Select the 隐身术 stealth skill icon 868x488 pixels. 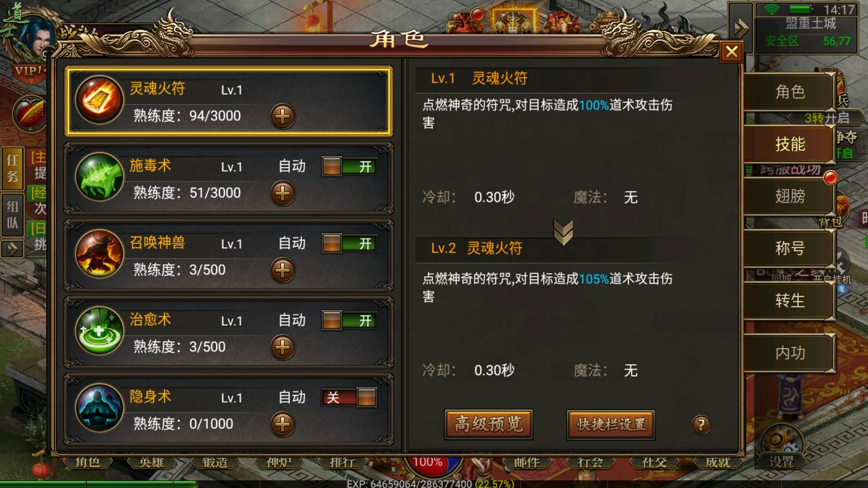click(99, 408)
